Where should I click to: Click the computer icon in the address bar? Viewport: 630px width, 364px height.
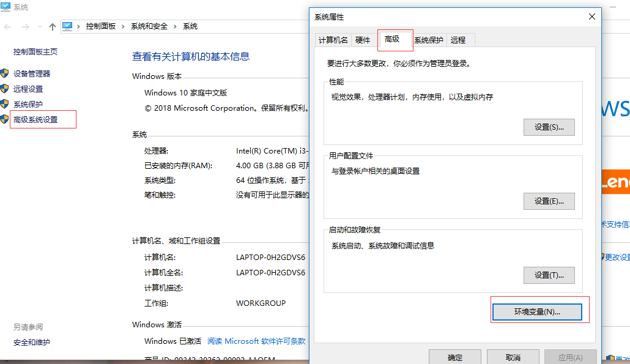pyautogui.click(x=68, y=26)
